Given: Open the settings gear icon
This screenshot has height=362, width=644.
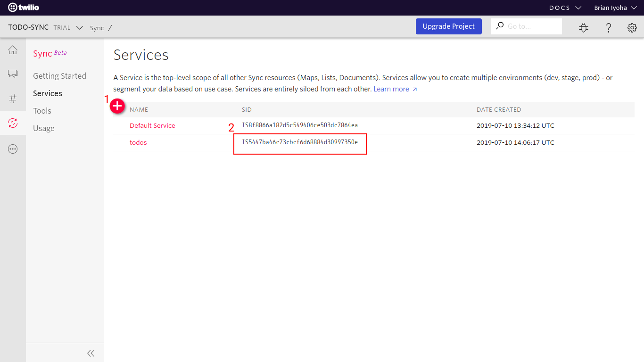Looking at the screenshot, I should (x=632, y=28).
